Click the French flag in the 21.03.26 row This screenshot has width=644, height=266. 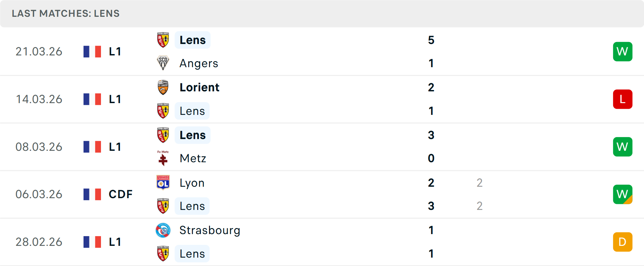[x=92, y=52]
